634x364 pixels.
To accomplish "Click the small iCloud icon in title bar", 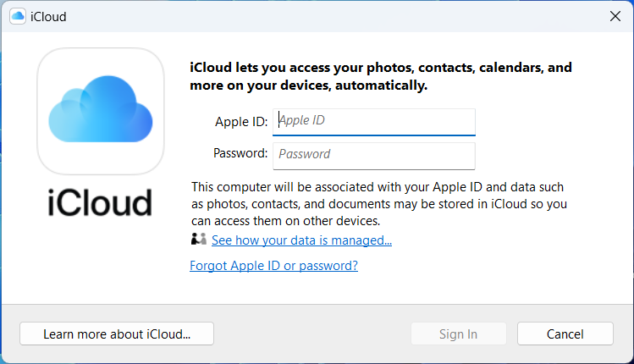I will tap(18, 17).
